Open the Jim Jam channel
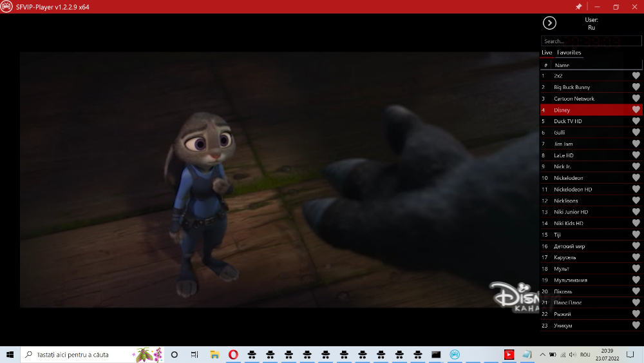Screen dimensions: 644x363 [591, 144]
